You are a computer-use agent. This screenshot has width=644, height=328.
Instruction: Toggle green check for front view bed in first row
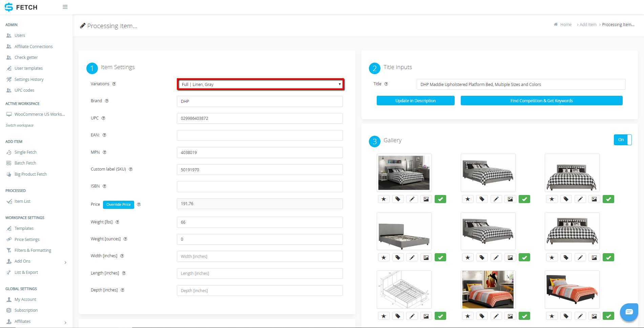(608, 199)
